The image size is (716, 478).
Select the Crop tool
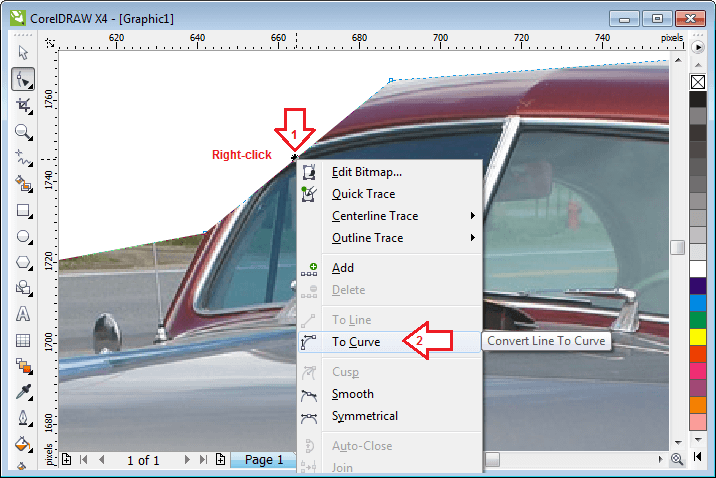(x=24, y=105)
